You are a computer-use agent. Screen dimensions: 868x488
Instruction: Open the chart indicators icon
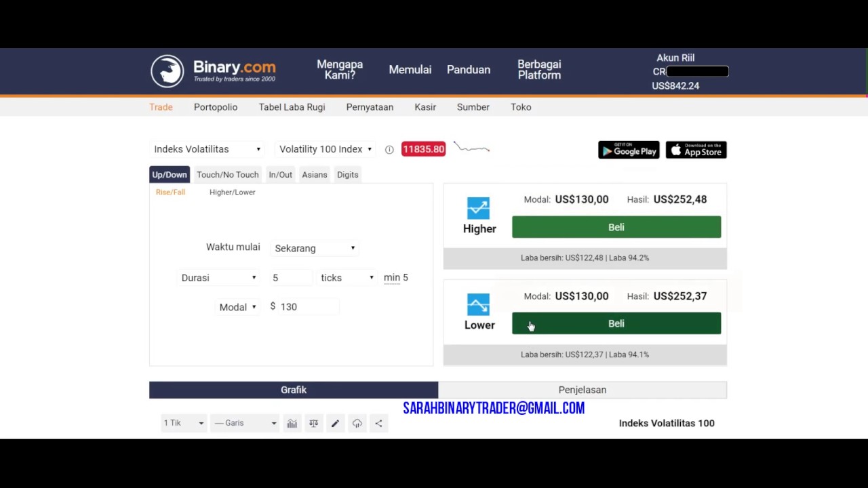coord(292,424)
